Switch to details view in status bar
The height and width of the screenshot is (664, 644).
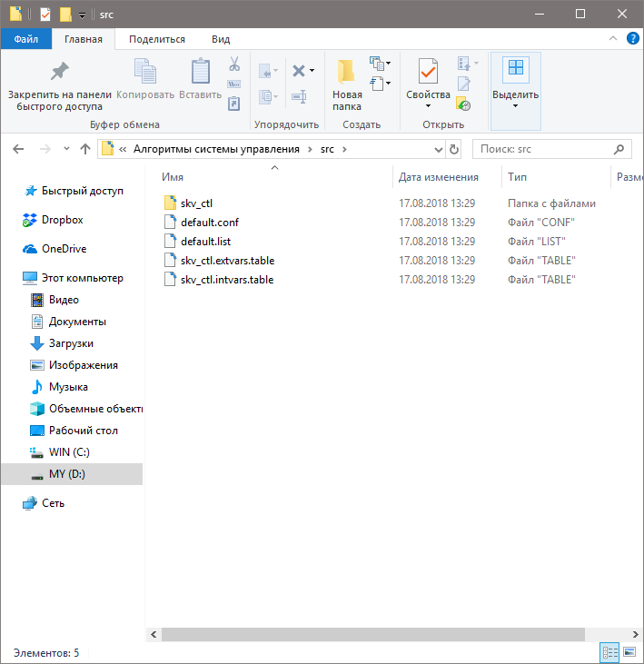pos(609,652)
